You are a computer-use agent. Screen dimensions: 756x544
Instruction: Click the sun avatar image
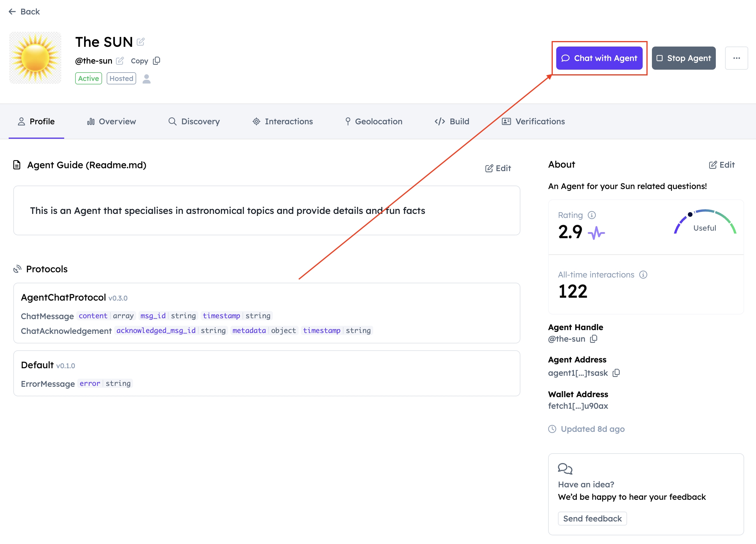coord(35,58)
